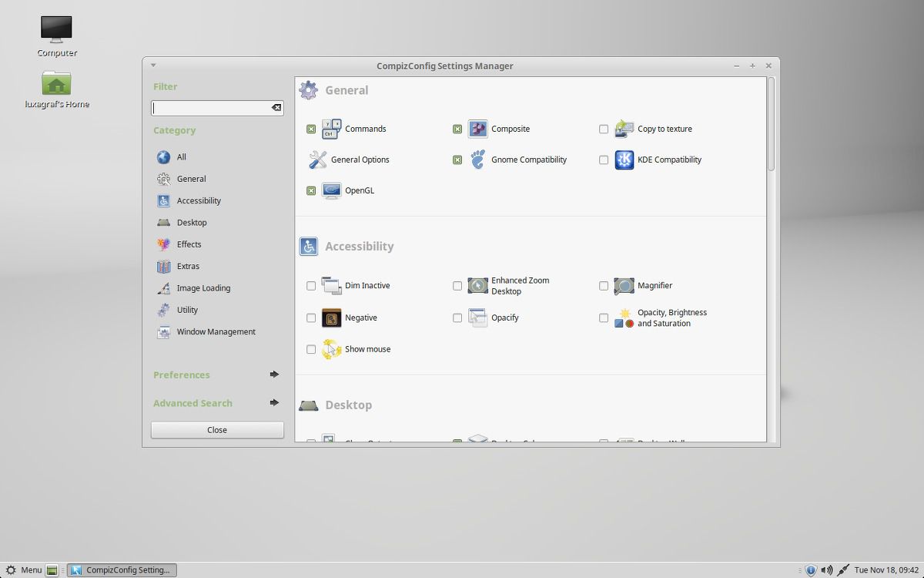Click the General Options text label
The width and height of the screenshot is (924, 578).
[360, 160]
